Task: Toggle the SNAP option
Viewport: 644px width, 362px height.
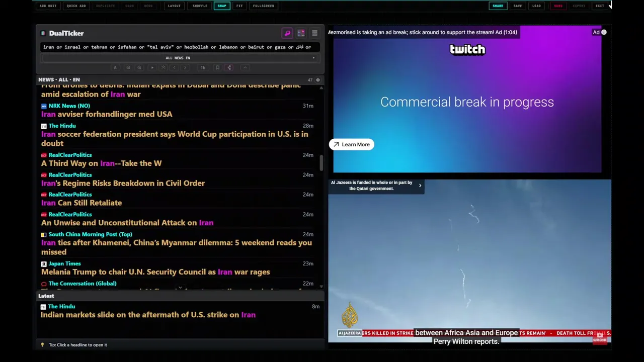Action: click(x=222, y=6)
